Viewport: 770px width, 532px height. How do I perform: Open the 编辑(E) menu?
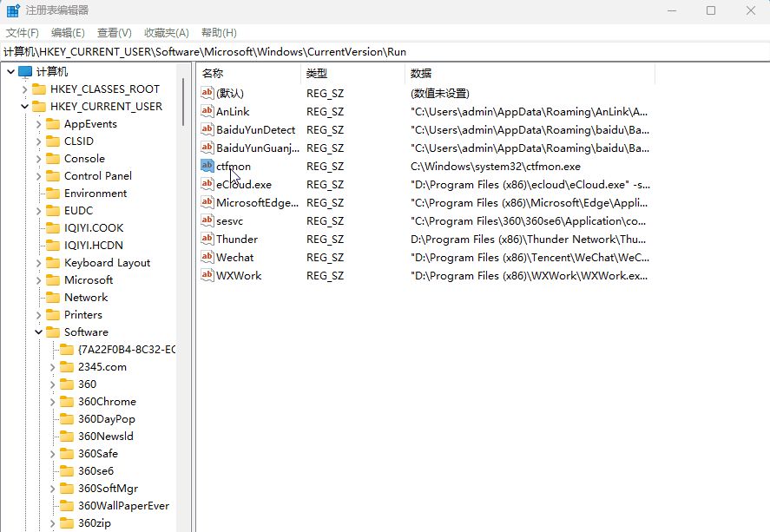coord(68,33)
